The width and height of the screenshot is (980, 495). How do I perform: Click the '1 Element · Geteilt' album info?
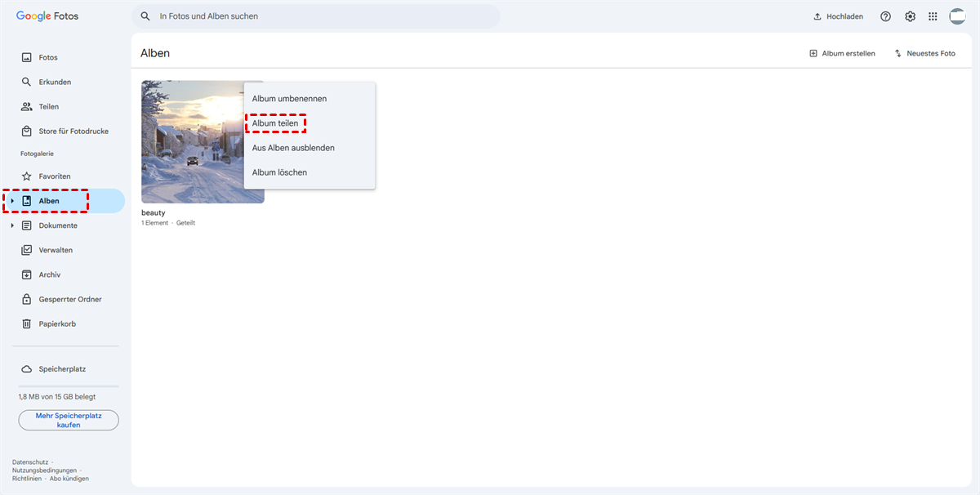coord(168,223)
